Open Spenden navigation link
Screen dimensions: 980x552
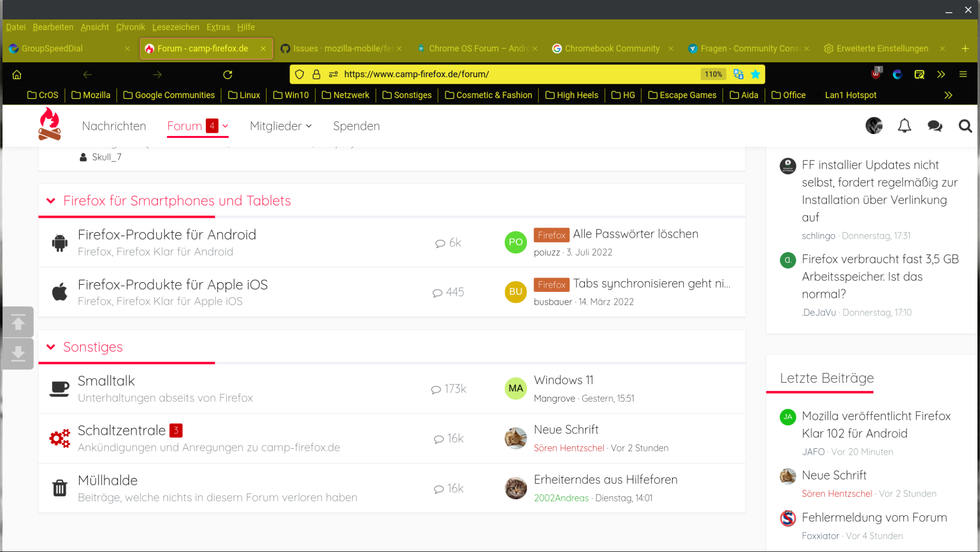[356, 126]
